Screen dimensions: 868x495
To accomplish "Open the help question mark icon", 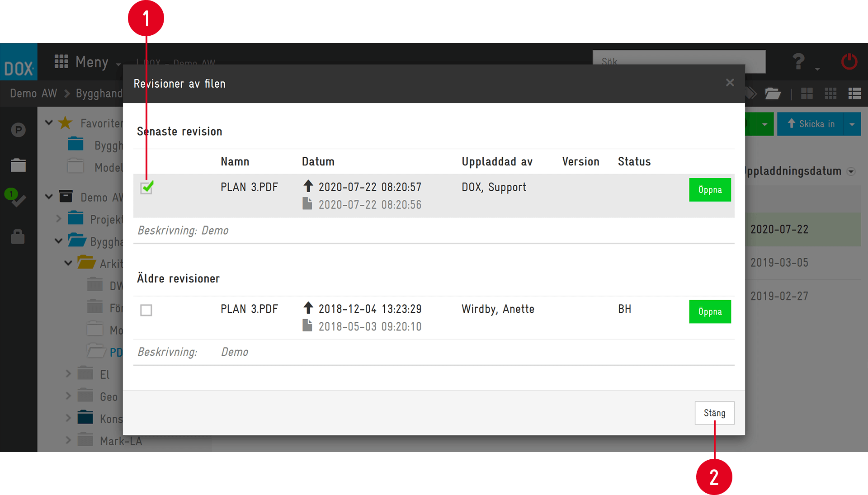I will coord(798,61).
